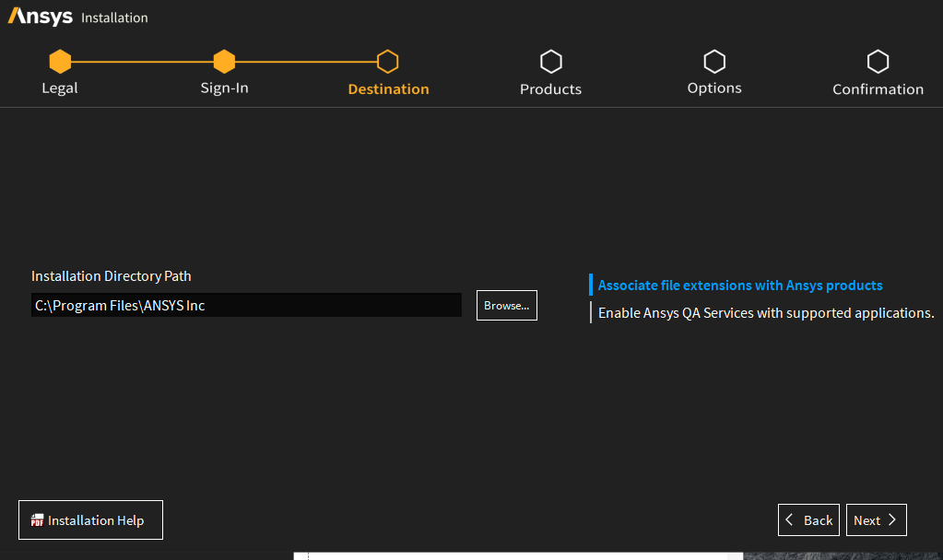Click the Ansys logo in the header

[41, 17]
